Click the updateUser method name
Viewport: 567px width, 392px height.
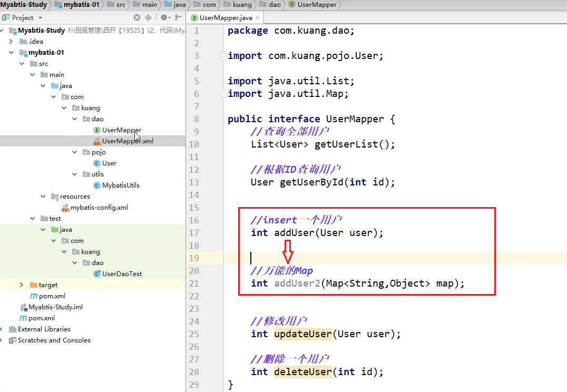(302, 334)
